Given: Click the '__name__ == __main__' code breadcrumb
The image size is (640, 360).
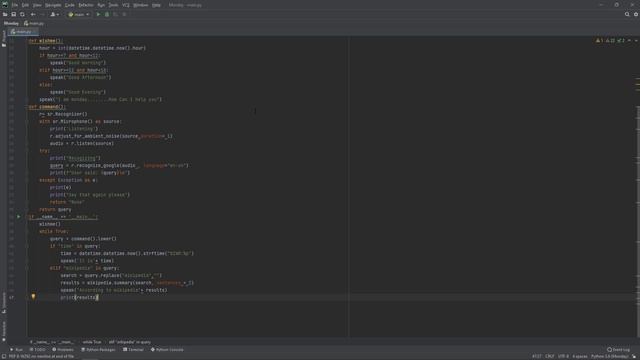Looking at the screenshot, I should click(52, 342).
